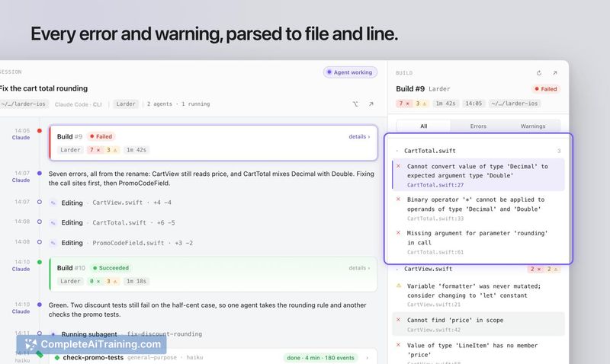
Task: Click the '2 ×' error count beside CartView.swift
Action: click(535, 269)
